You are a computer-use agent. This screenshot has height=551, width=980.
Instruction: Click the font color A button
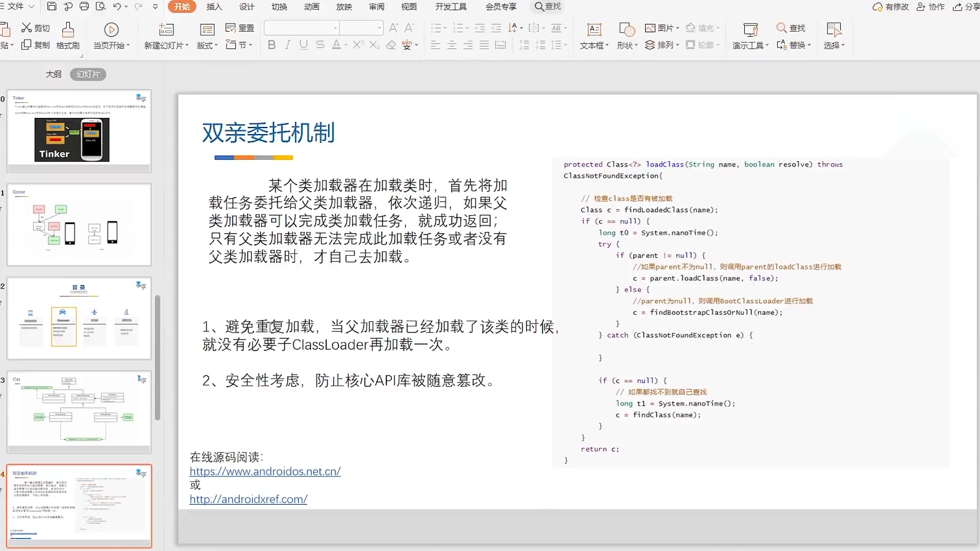[x=336, y=45]
